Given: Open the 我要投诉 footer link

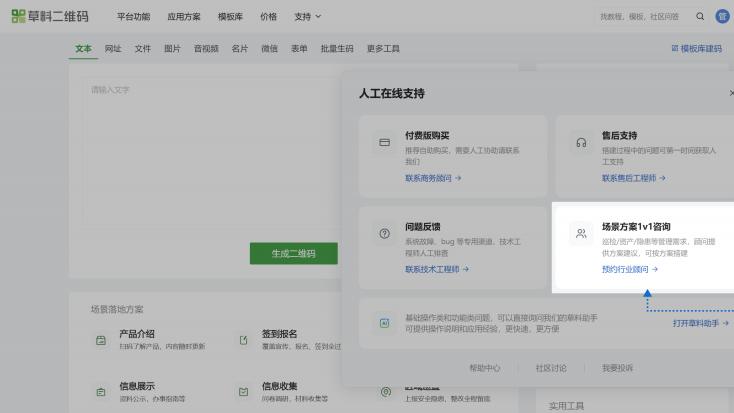Looking at the screenshot, I should pyautogui.click(x=617, y=368).
